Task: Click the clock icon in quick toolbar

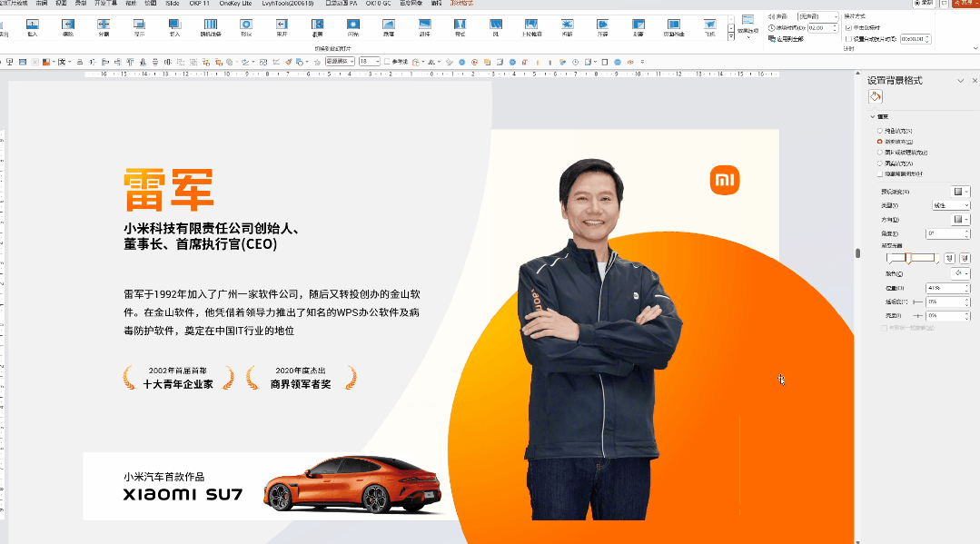Action: [576, 62]
